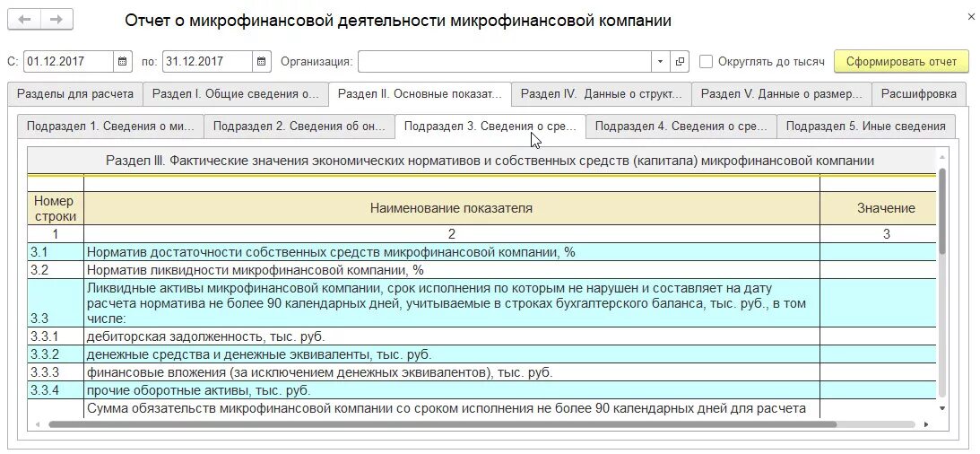Open calendar for start date 01.12.2017
Screen dimensions: 980x454
click(123, 61)
